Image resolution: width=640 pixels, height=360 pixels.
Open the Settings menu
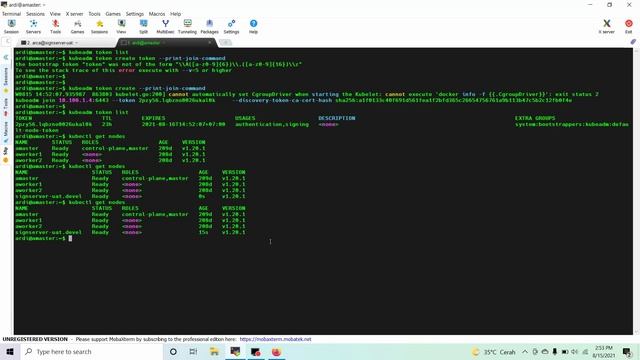(135, 14)
